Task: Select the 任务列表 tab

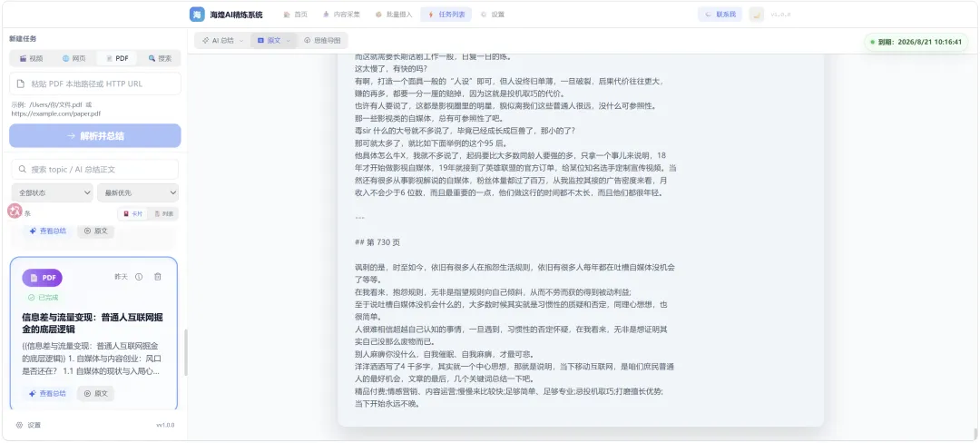Action: click(x=446, y=15)
